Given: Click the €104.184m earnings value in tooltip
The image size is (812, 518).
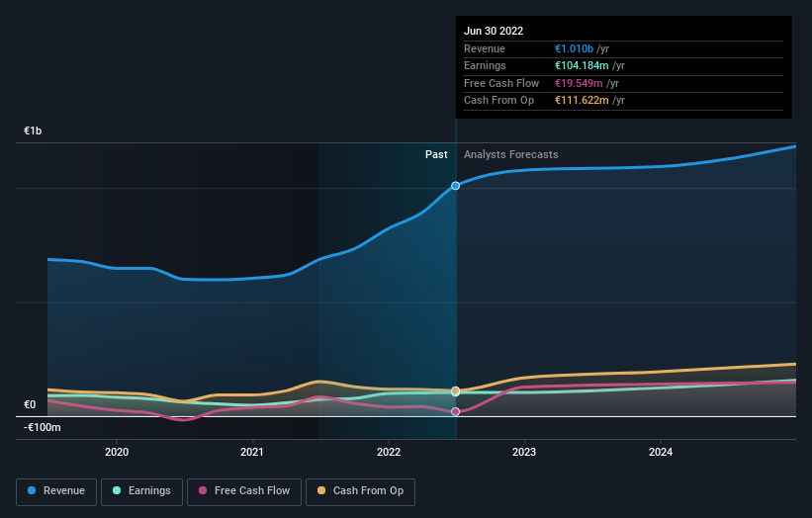Looking at the screenshot, I should pyautogui.click(x=582, y=65).
